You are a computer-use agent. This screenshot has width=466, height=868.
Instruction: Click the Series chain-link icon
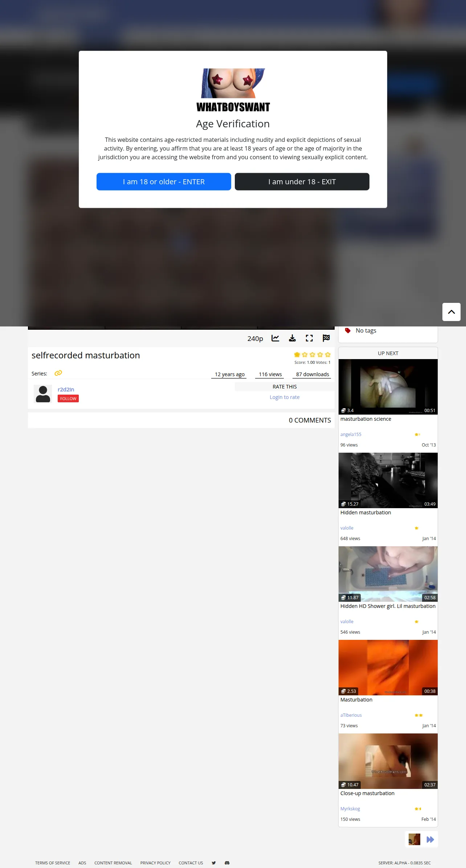click(58, 373)
